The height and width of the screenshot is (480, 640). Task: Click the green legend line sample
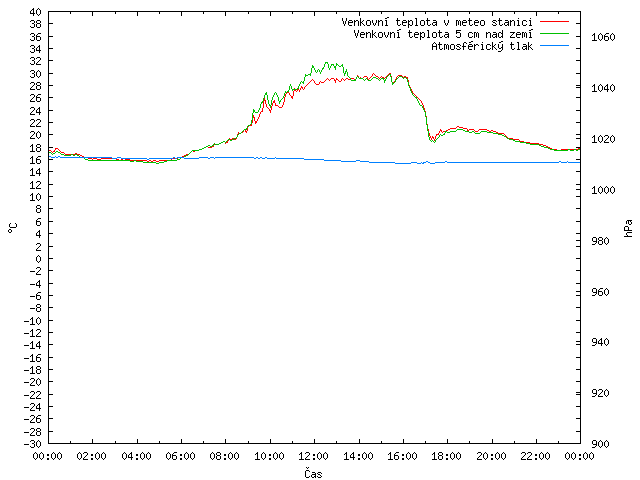pyautogui.click(x=554, y=33)
